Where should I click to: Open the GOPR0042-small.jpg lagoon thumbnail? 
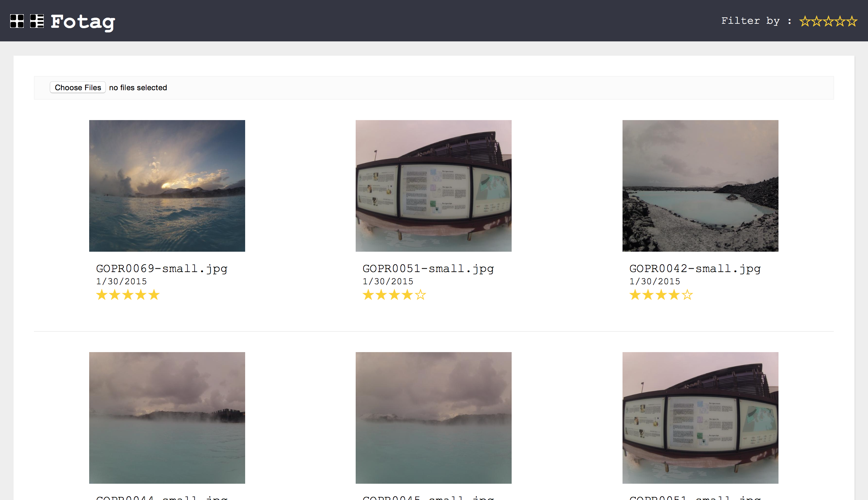(700, 186)
